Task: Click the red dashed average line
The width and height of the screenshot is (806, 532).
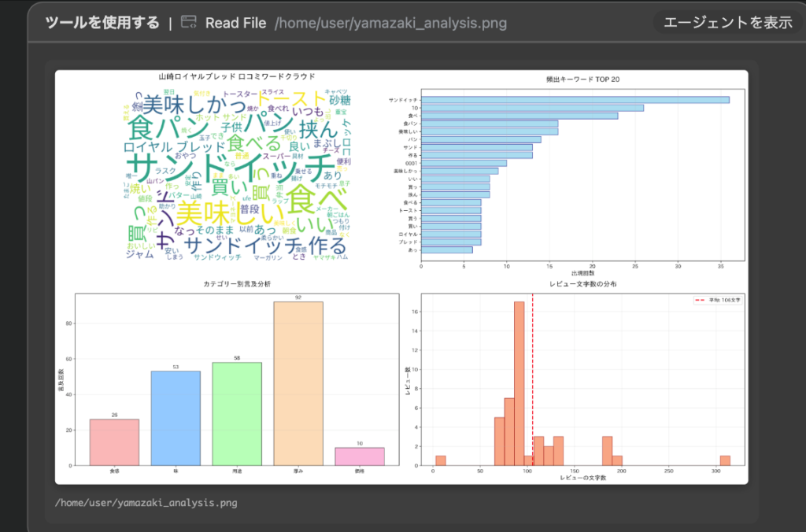Action: coord(533,354)
